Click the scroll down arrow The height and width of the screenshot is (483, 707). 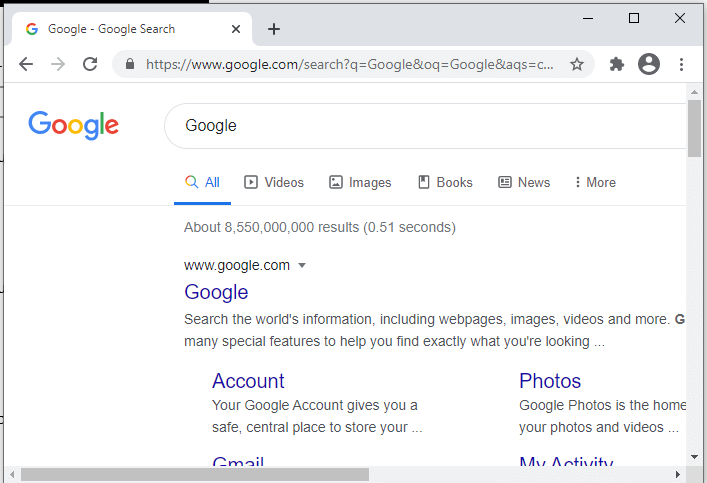[x=694, y=457]
